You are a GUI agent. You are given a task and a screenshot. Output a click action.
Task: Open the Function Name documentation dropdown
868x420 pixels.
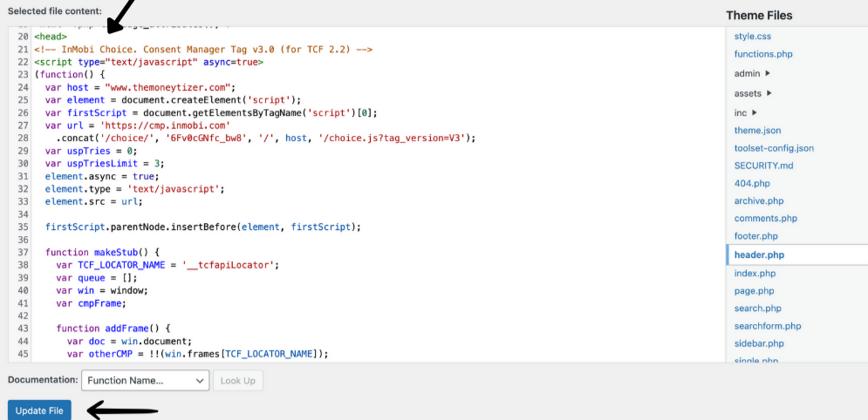click(146, 381)
